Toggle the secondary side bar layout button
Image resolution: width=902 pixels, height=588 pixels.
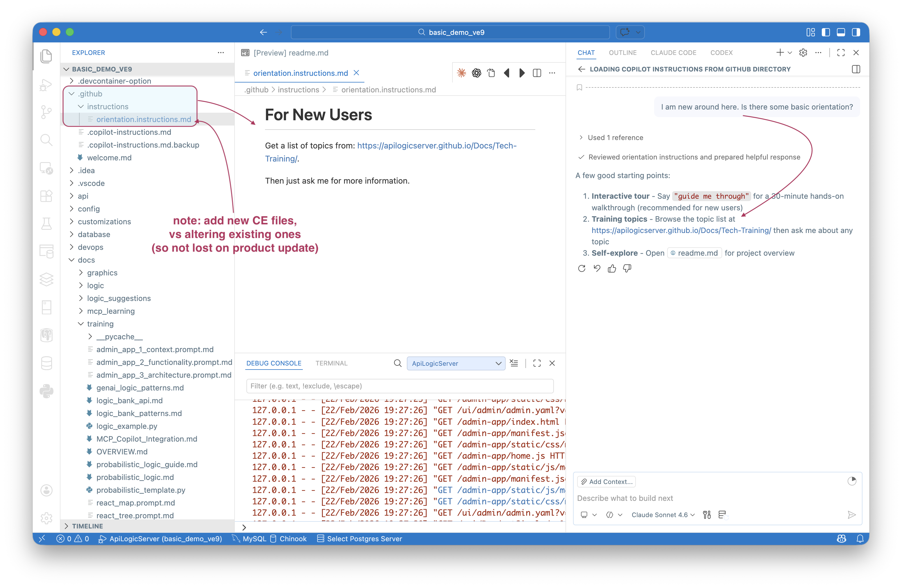(x=856, y=32)
